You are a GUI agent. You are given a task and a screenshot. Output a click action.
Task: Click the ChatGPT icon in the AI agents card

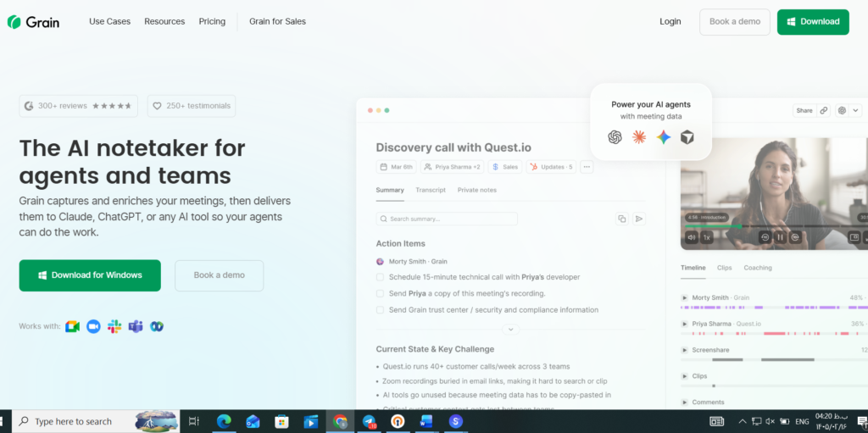pyautogui.click(x=615, y=137)
